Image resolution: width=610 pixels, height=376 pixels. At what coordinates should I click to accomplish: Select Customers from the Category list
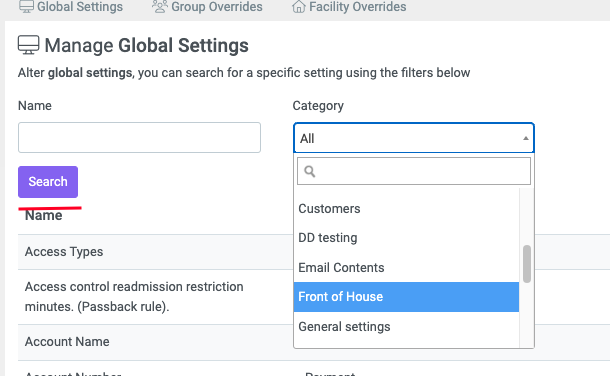pyautogui.click(x=406, y=209)
